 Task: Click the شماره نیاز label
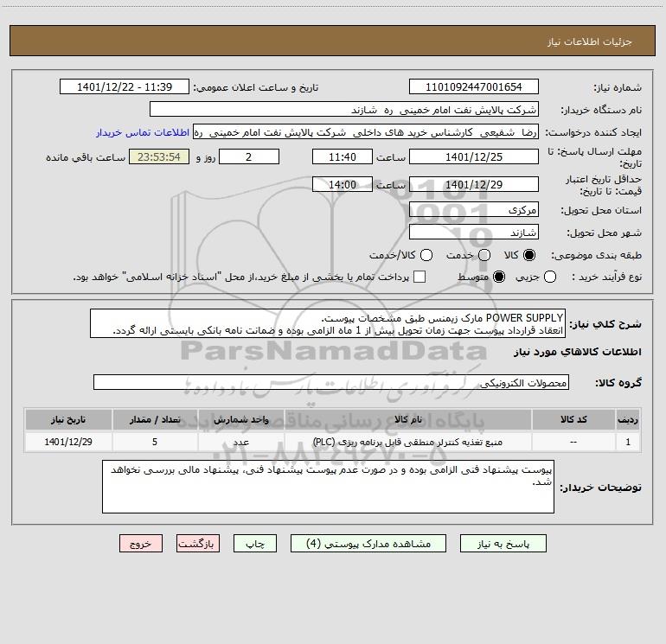point(618,88)
